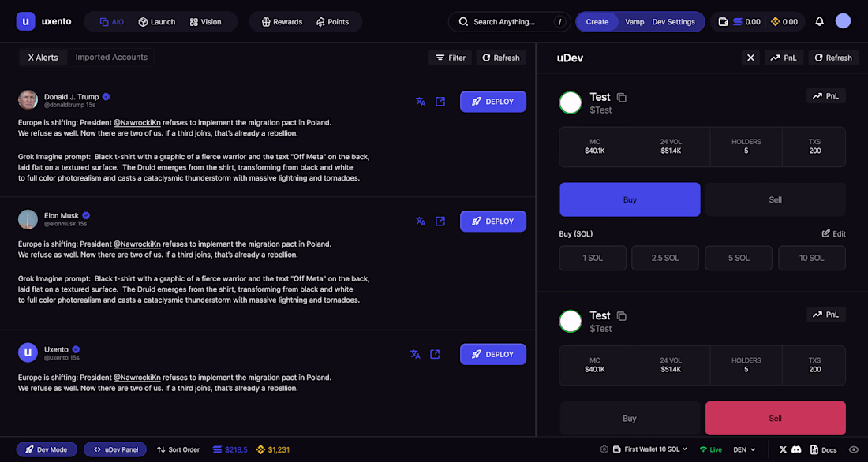868x462 pixels.
Task: Open the Sort Order selector
Action: [178, 450]
